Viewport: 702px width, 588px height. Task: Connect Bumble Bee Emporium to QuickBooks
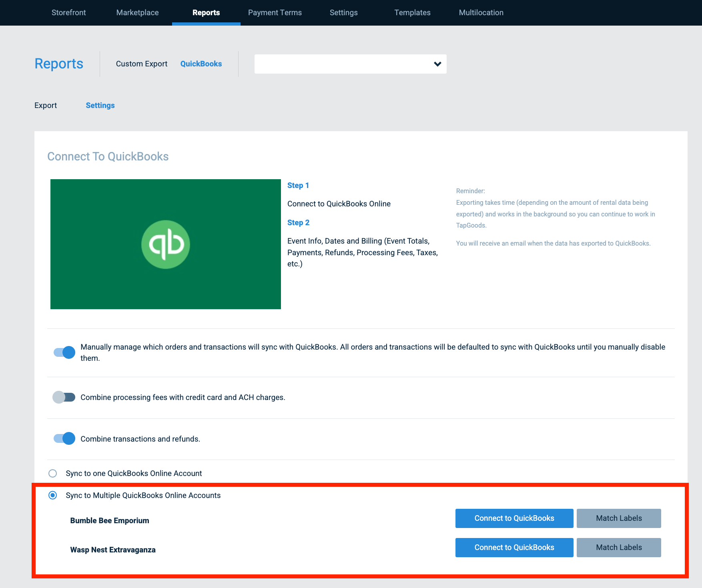(x=514, y=518)
